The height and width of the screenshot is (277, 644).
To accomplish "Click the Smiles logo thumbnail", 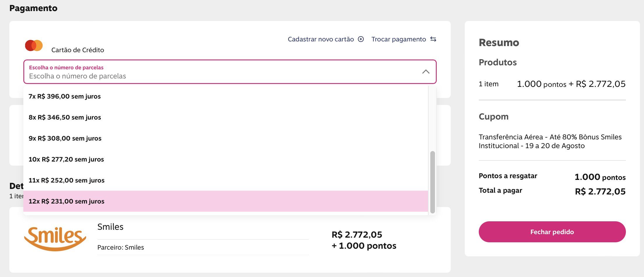I will (55, 239).
